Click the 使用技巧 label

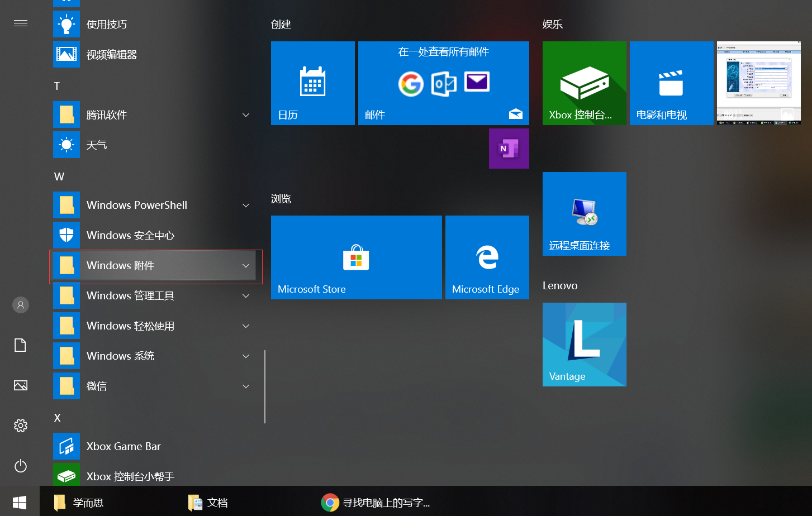coord(107,25)
